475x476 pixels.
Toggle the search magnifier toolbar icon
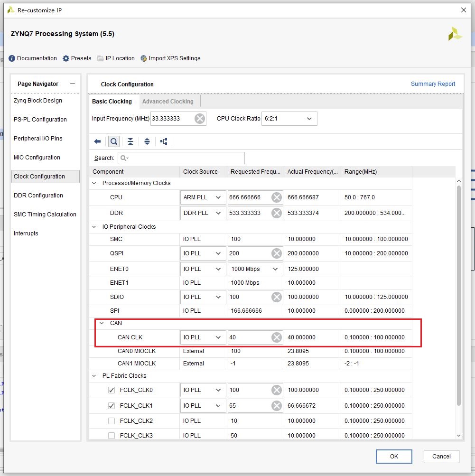[x=114, y=141]
